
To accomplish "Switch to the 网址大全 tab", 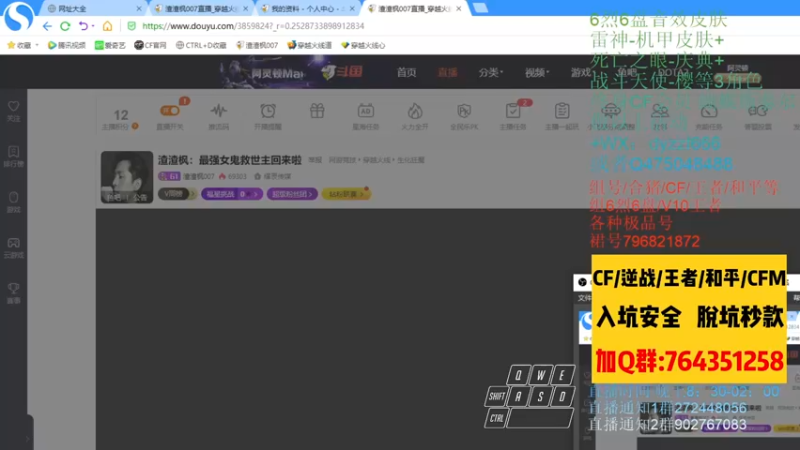I will pyautogui.click(x=72, y=9).
